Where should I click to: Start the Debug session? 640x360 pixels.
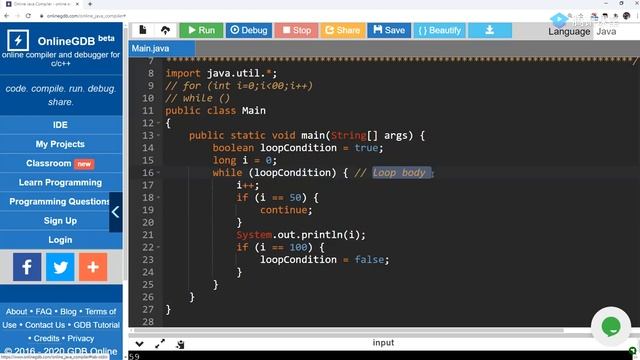249,30
